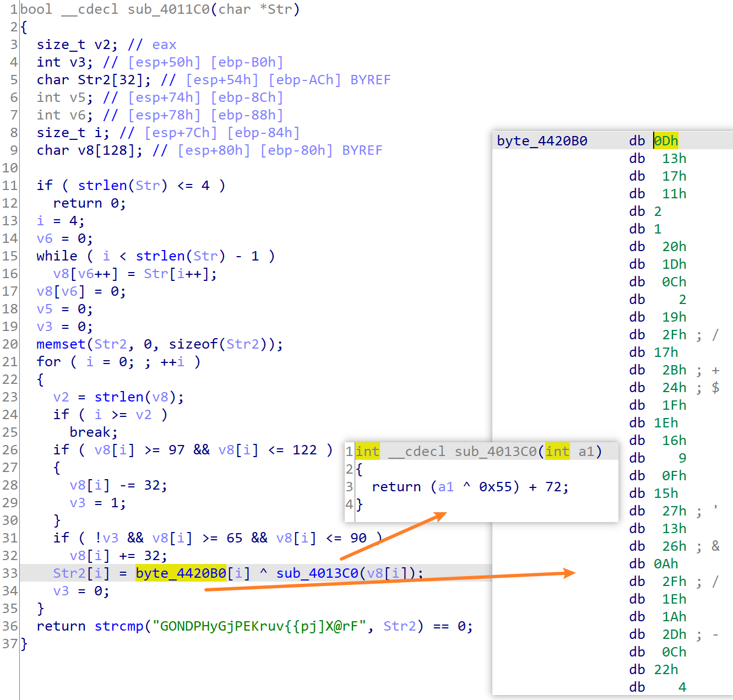Click line number 33 in the margin
Viewport: 733px width, 700px height.
pos(10,573)
